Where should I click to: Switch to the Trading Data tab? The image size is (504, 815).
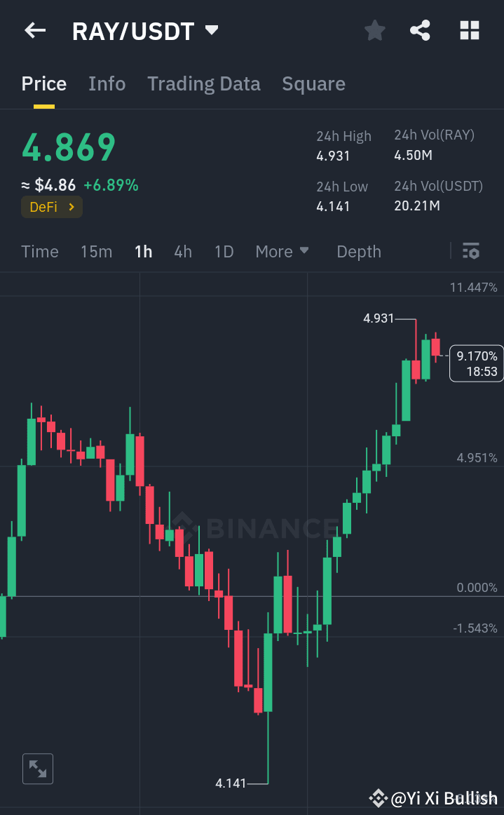(x=203, y=83)
